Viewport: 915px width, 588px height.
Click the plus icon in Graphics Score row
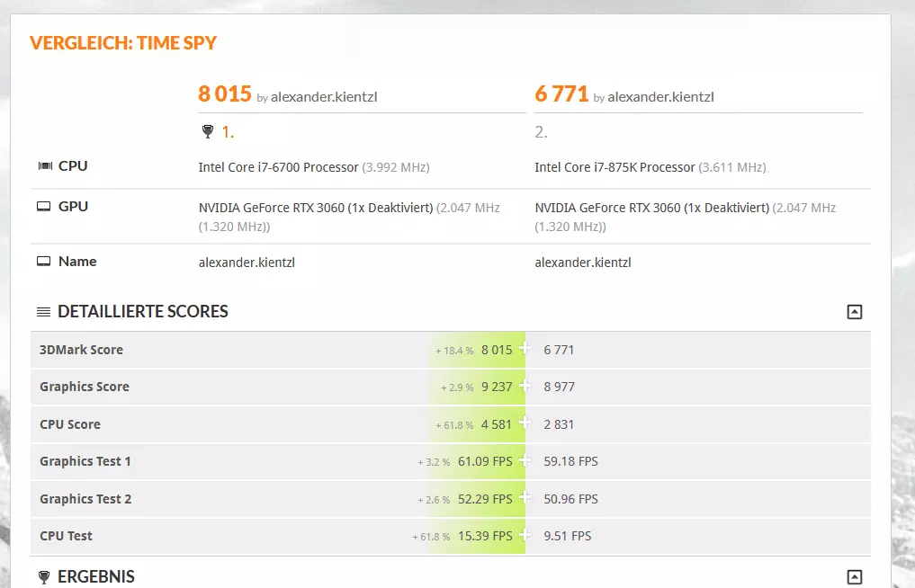point(525,386)
